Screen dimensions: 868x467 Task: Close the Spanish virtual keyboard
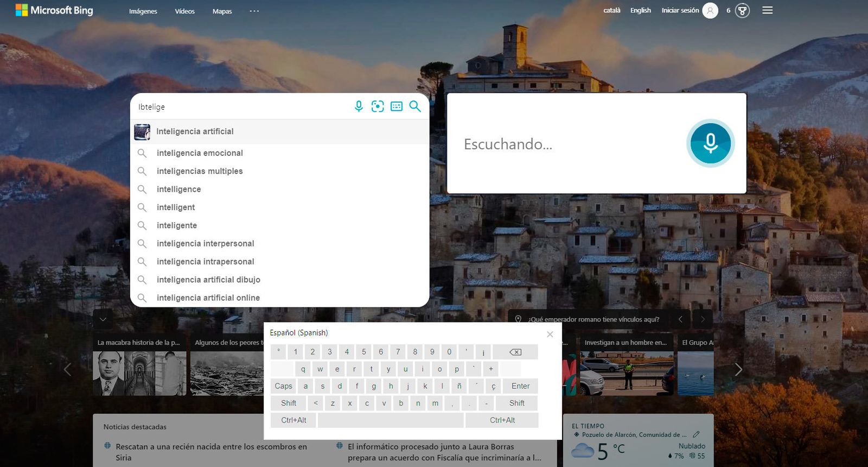[550, 334]
